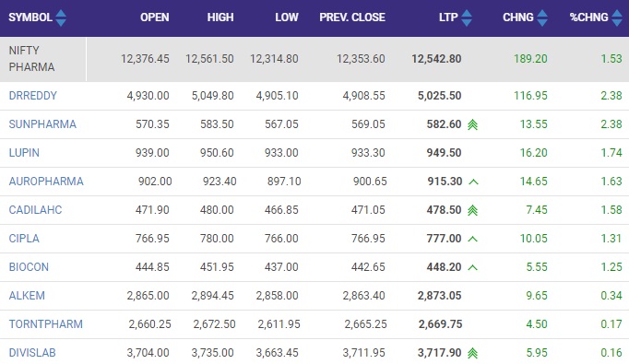Click SUNPHARMA change value 13.55
The image size is (629, 364).
533,124
